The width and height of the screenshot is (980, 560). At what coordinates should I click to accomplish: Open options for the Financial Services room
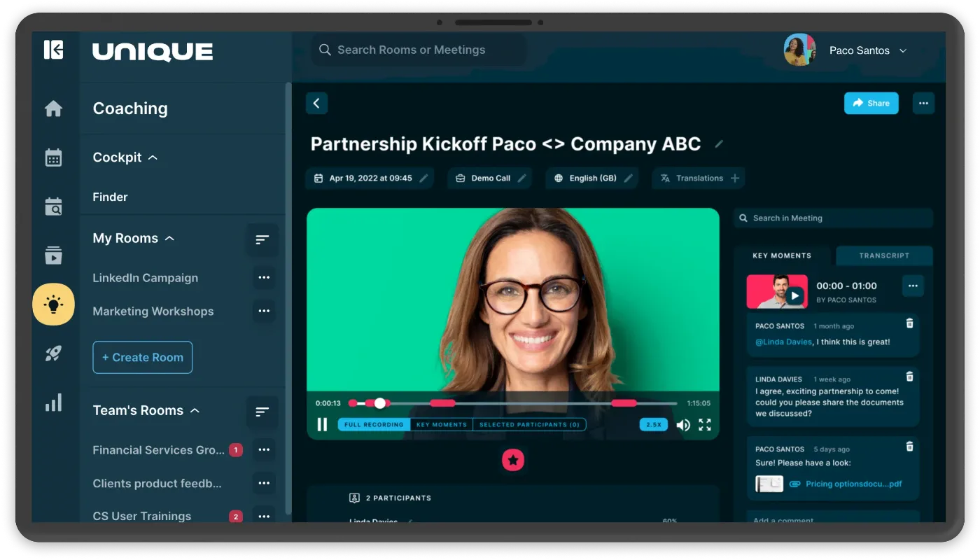[x=264, y=450]
